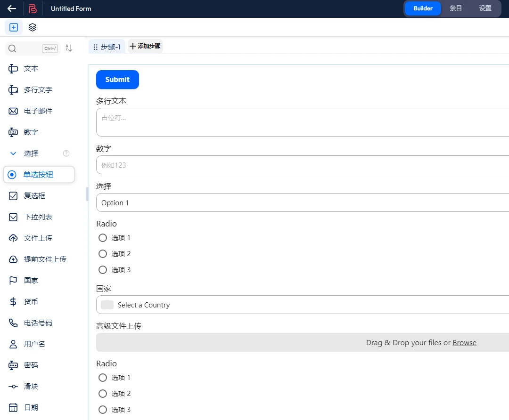Click the 日期 calendar icon

point(13,407)
